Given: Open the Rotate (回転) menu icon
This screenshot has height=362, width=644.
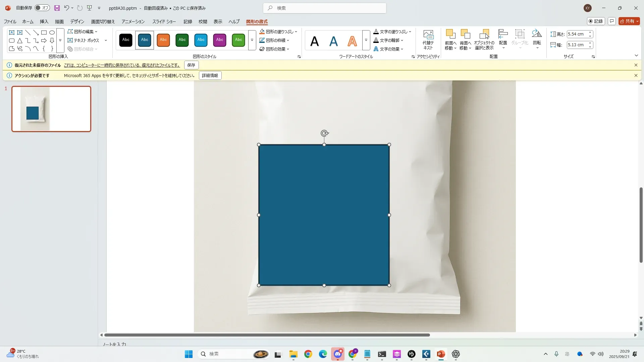Looking at the screenshot, I should (537, 34).
